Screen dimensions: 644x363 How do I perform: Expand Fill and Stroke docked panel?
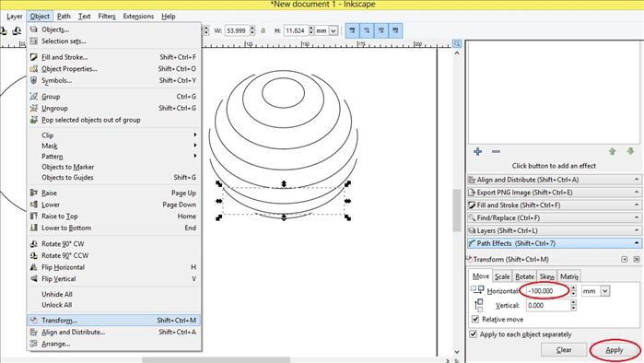[555, 205]
